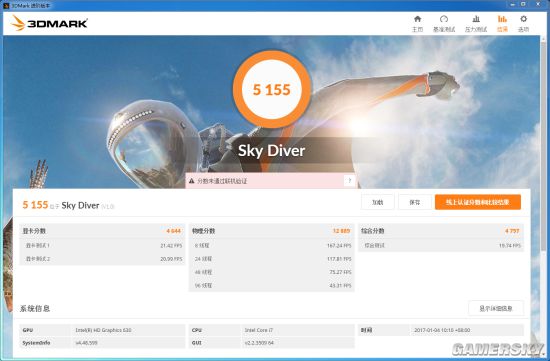
Task: Maximize the 3DMark window
Action: 523,4
